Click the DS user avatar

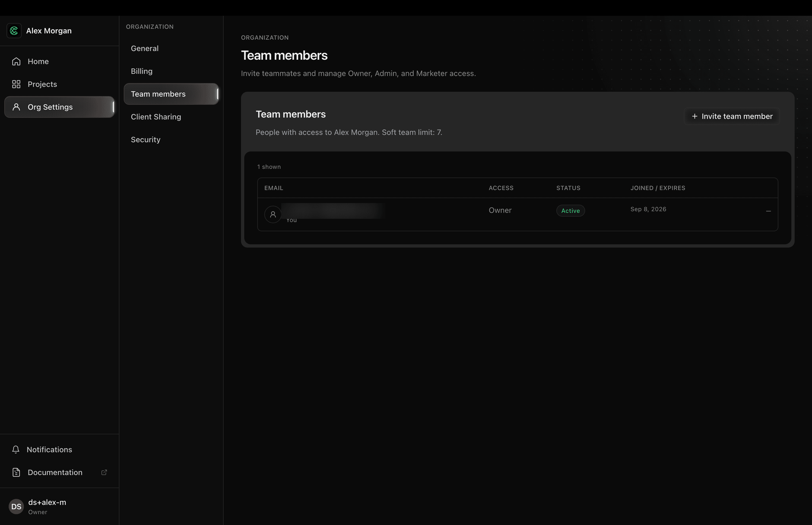point(16,507)
